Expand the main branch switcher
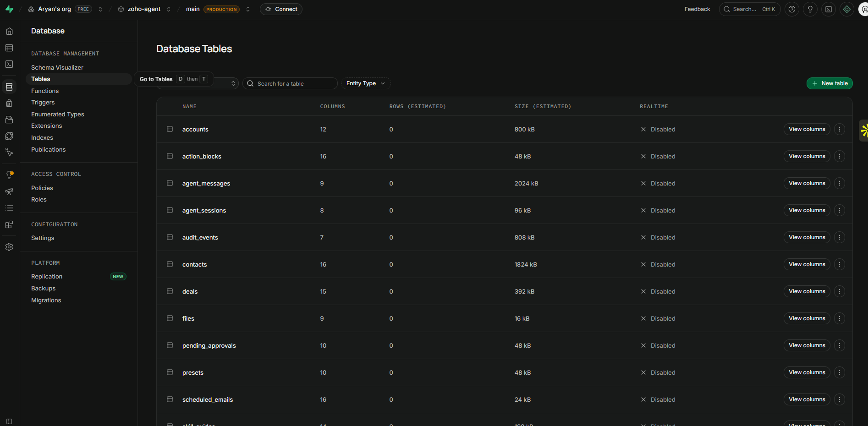Screen dimensions: 868x426 tap(248, 9)
